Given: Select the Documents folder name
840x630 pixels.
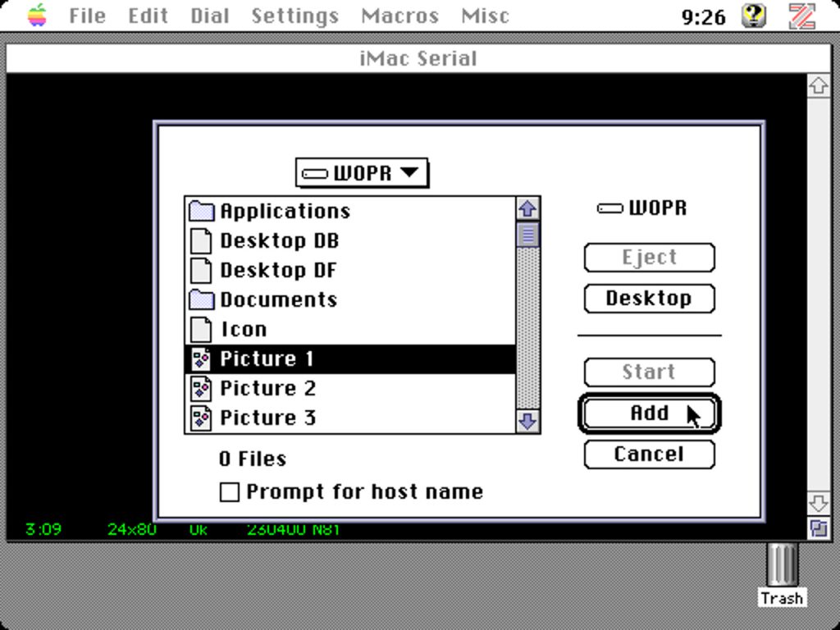Looking at the screenshot, I should click(279, 299).
